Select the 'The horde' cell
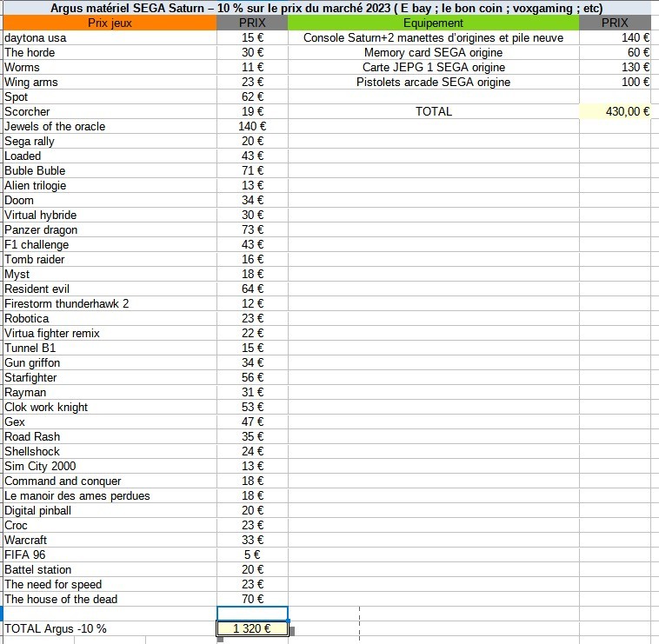Viewport: 659px width, 644px height. [110, 52]
